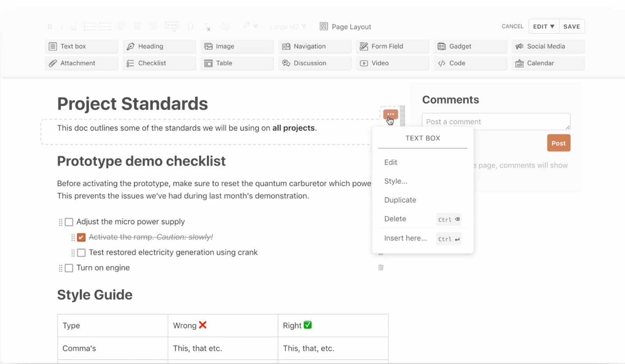Insert a Checklist element
Viewport: 625px width, 364px height.
[159, 63]
